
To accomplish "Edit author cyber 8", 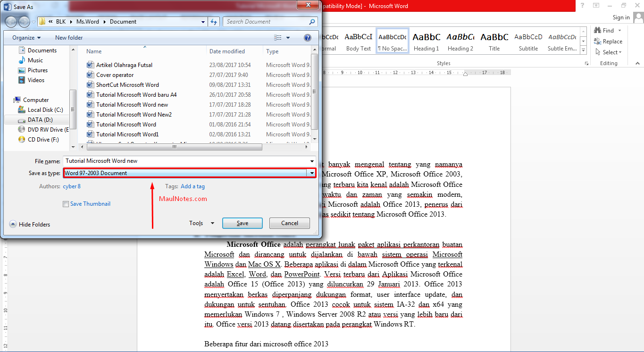I will pos(72,186).
